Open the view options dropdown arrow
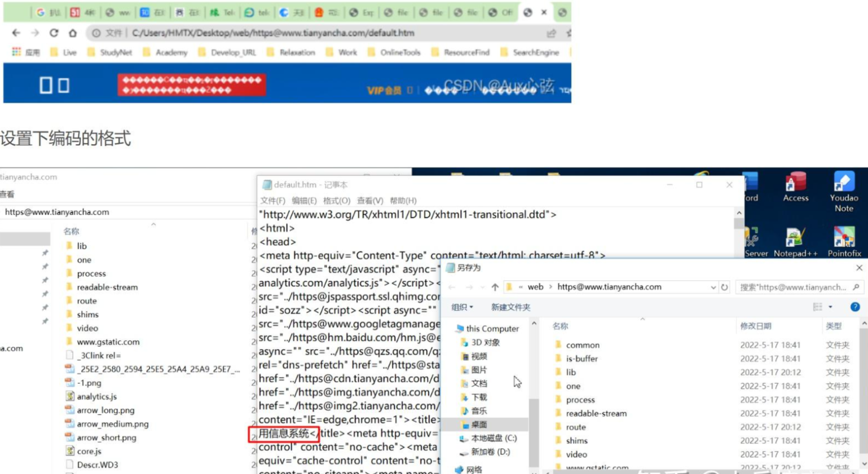Image resolution: width=868 pixels, height=474 pixels. pyautogui.click(x=830, y=307)
